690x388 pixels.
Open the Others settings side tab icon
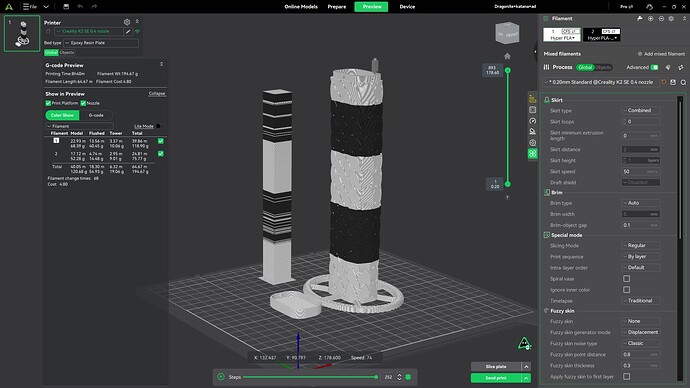click(532, 154)
